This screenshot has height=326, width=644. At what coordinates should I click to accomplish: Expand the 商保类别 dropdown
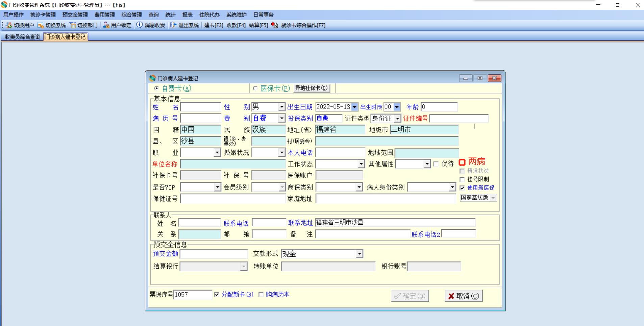[359, 187]
